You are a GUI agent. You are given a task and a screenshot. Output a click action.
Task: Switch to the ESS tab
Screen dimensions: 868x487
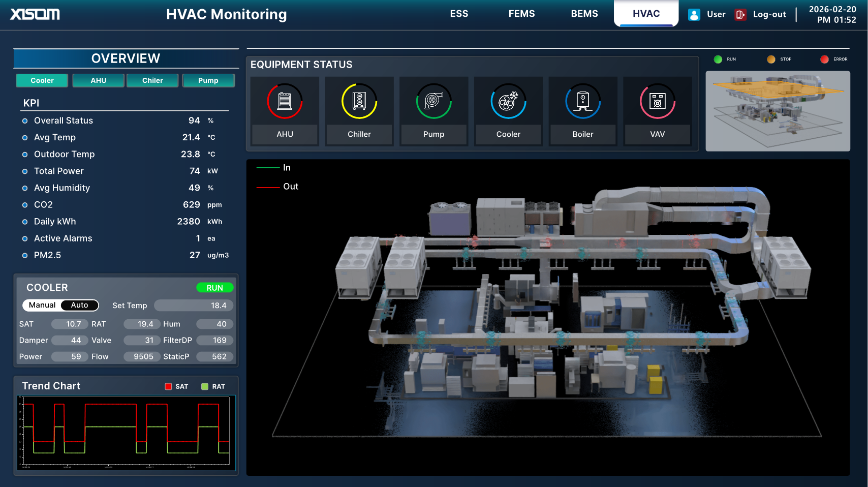click(459, 14)
